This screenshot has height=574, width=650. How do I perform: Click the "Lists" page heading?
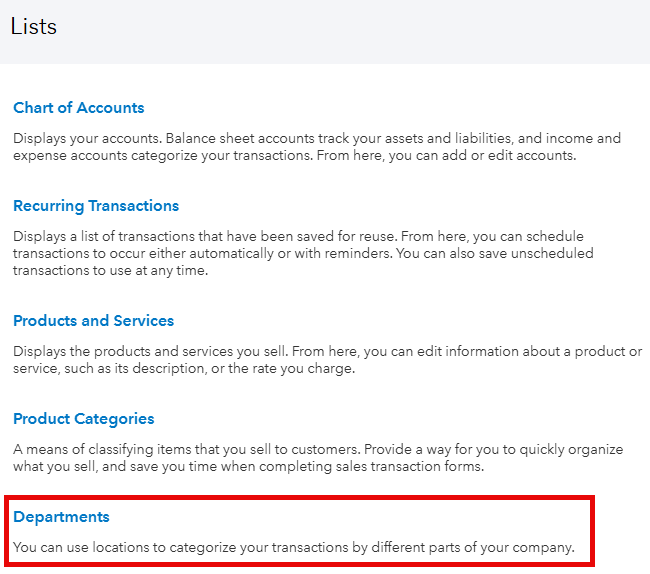(x=34, y=27)
